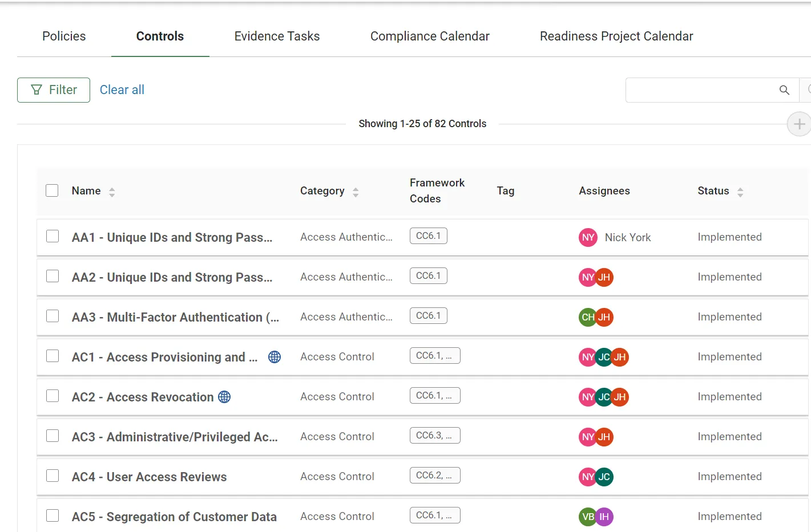Sort by Category using its arrows

[x=356, y=192]
